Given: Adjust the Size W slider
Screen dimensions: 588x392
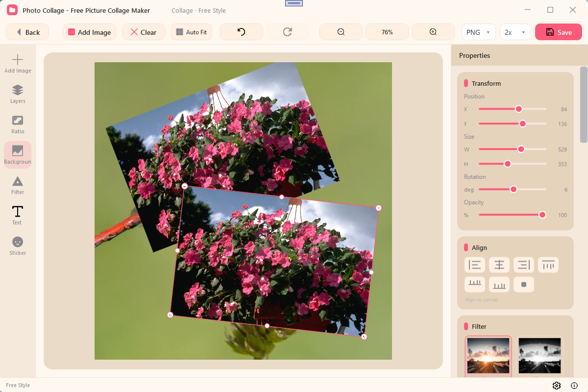Looking at the screenshot, I should [x=512, y=149].
